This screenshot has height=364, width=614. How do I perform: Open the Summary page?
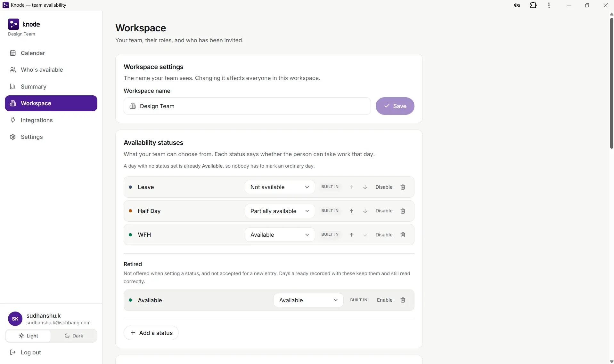[51, 87]
